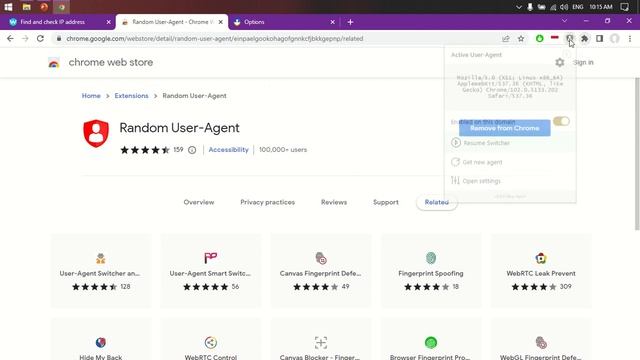This screenshot has height=360, width=640.
Task: Open the WebRTC Leak Prevent card
Action: click(541, 271)
